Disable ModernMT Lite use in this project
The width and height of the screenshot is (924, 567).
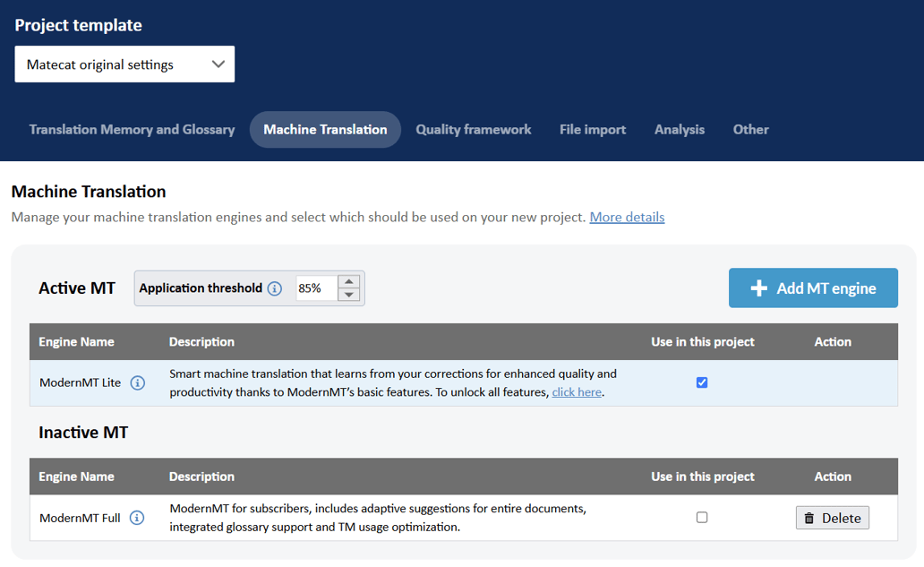(701, 382)
